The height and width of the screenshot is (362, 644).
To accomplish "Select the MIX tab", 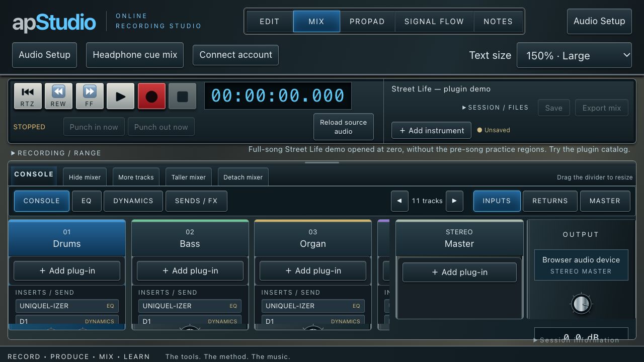I will [316, 22].
